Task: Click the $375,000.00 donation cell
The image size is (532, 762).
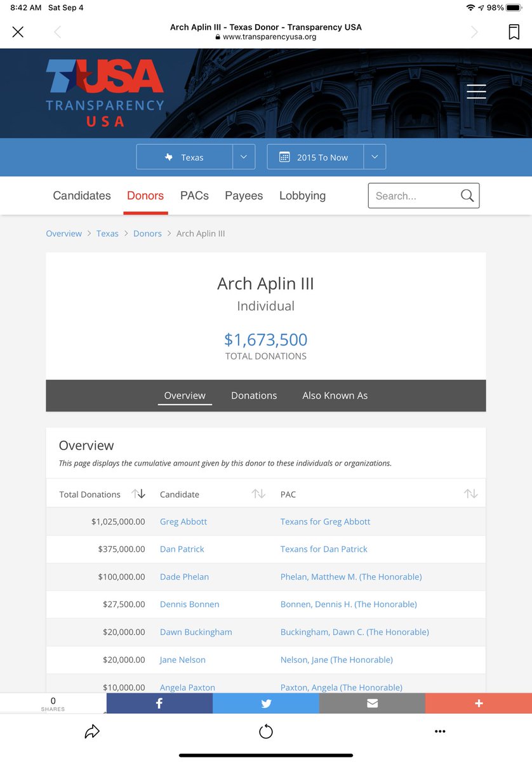Action: (121, 549)
